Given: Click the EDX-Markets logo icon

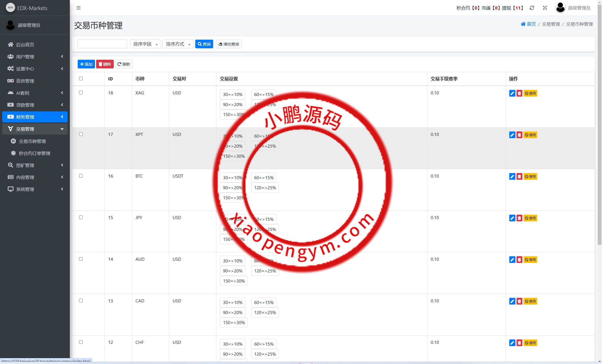Looking at the screenshot, I should [11, 8].
